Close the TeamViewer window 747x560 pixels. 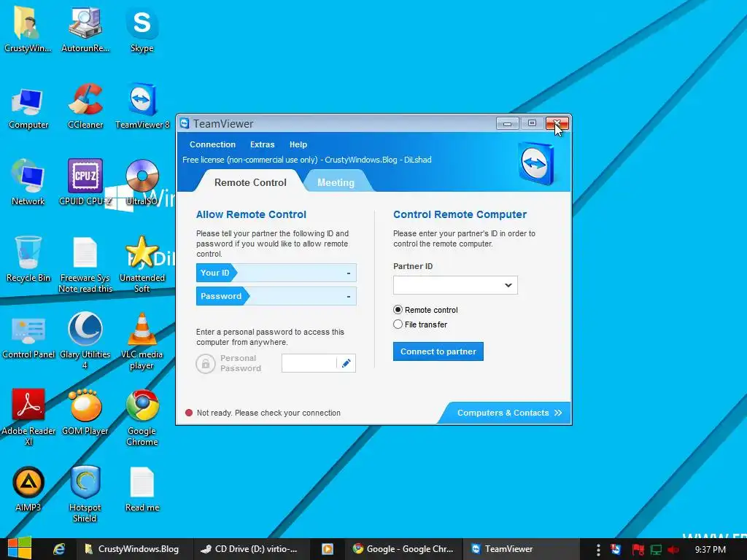[x=557, y=123]
